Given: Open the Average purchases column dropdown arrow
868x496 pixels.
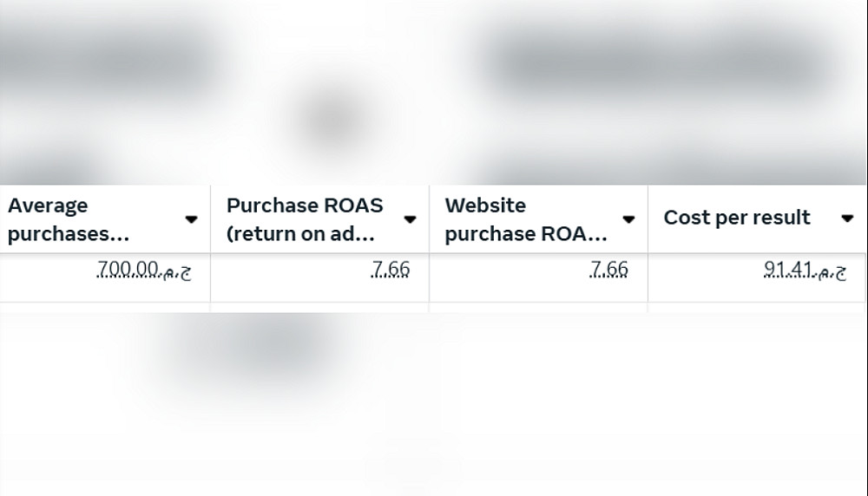Looking at the screenshot, I should pyautogui.click(x=192, y=220).
